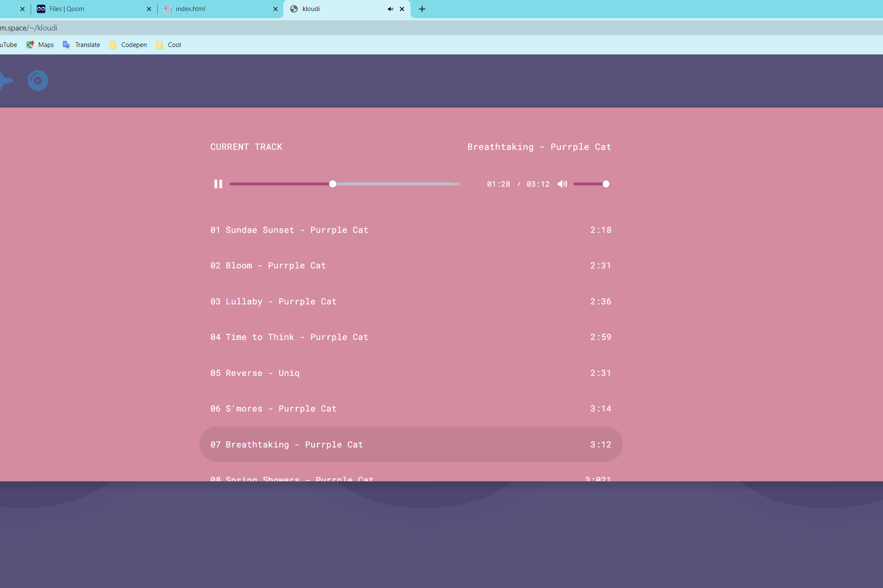Open the Maps bookmark
883x588 pixels.
pos(41,45)
